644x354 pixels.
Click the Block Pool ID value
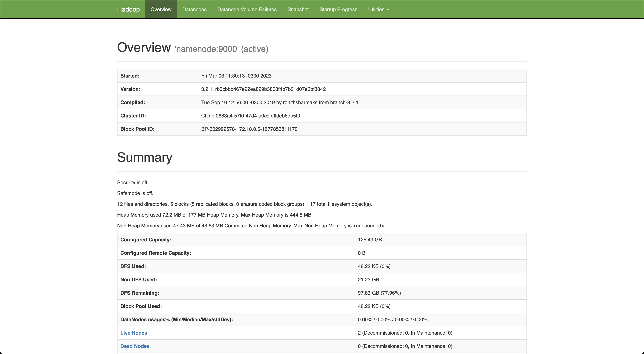(x=249, y=129)
